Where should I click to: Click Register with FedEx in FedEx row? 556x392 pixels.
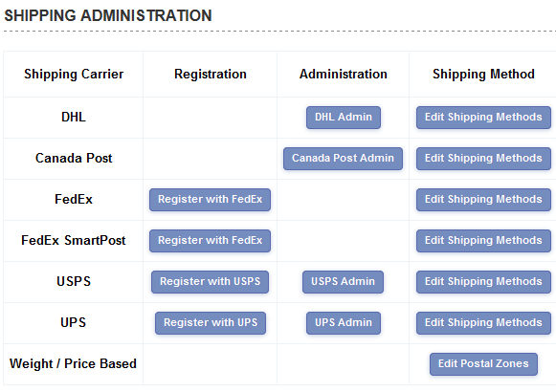210,200
